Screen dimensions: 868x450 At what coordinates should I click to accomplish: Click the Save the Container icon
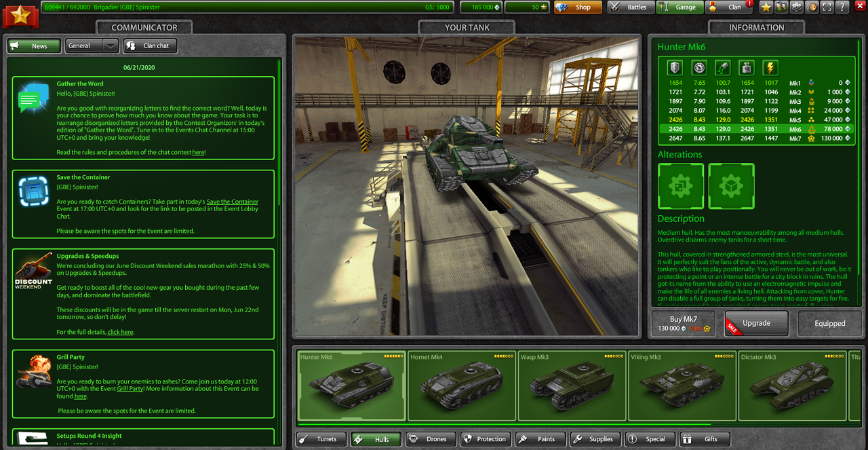[x=33, y=191]
